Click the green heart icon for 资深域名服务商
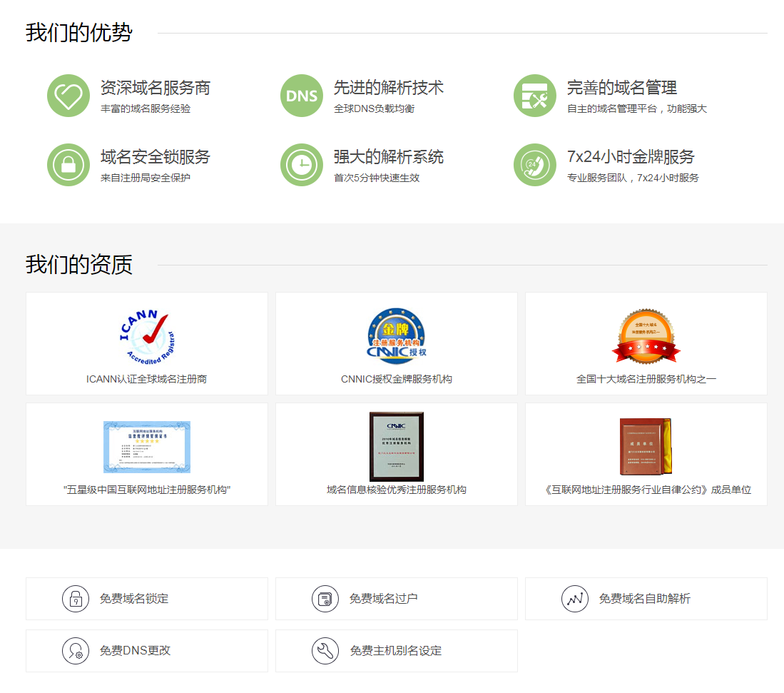 [68, 96]
